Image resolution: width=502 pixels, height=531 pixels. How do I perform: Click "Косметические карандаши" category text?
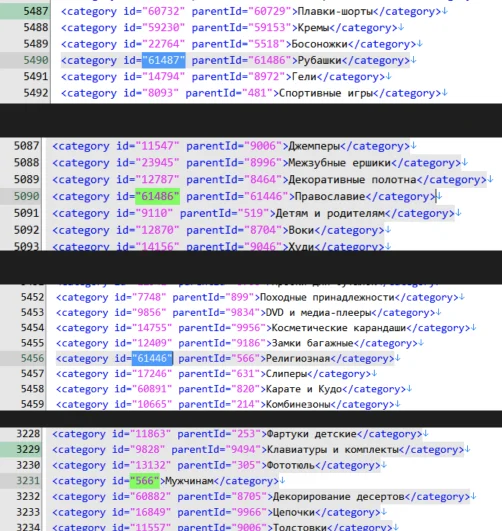click(x=339, y=328)
